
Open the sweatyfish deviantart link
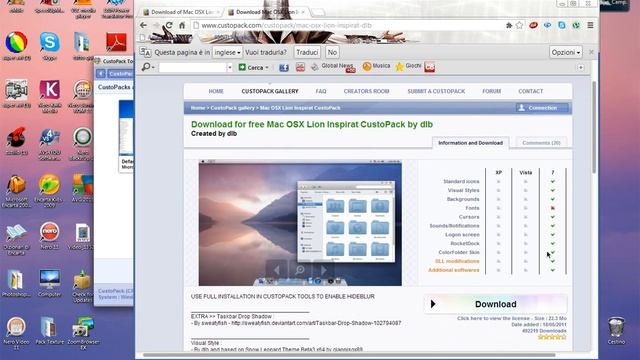[316, 323]
